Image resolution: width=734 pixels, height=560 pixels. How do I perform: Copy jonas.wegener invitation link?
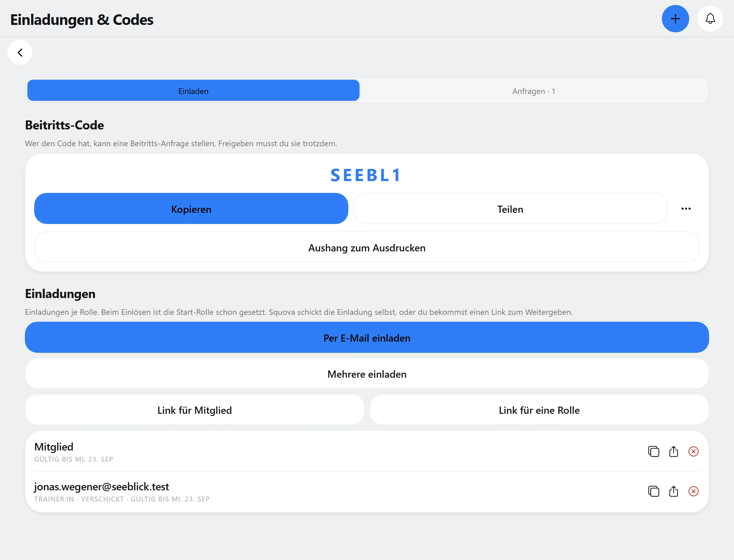pyautogui.click(x=653, y=491)
